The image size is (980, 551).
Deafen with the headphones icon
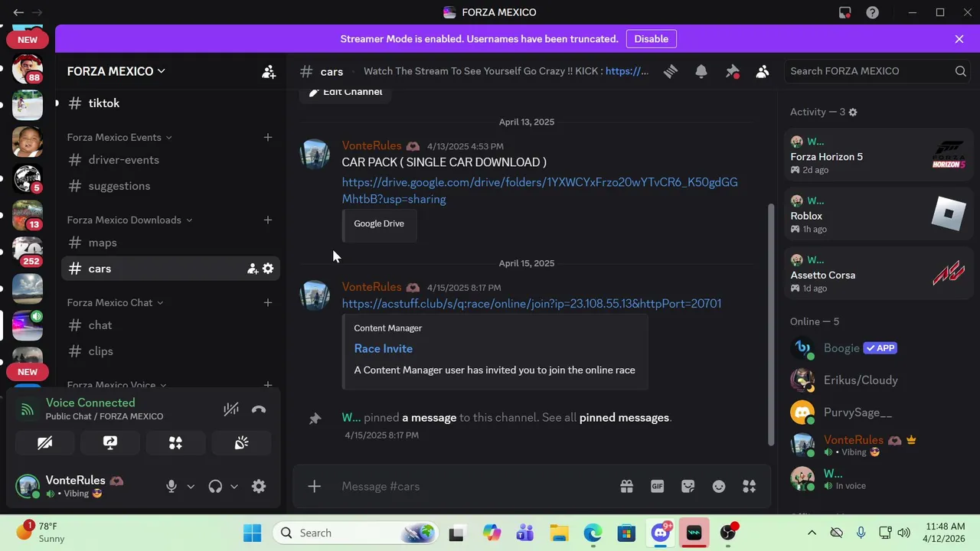pyautogui.click(x=215, y=486)
